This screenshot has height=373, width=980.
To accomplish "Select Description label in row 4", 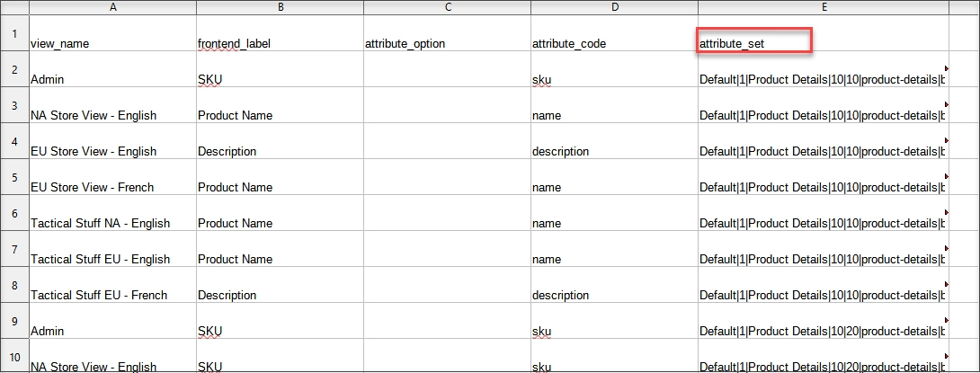I will point(280,140).
